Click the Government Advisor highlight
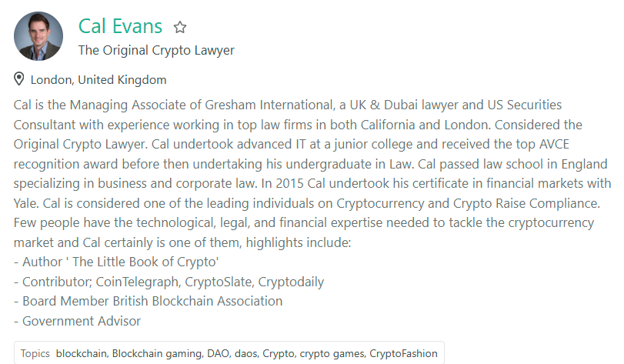Image resolution: width=624 pixels, height=364 pixels. [77, 321]
